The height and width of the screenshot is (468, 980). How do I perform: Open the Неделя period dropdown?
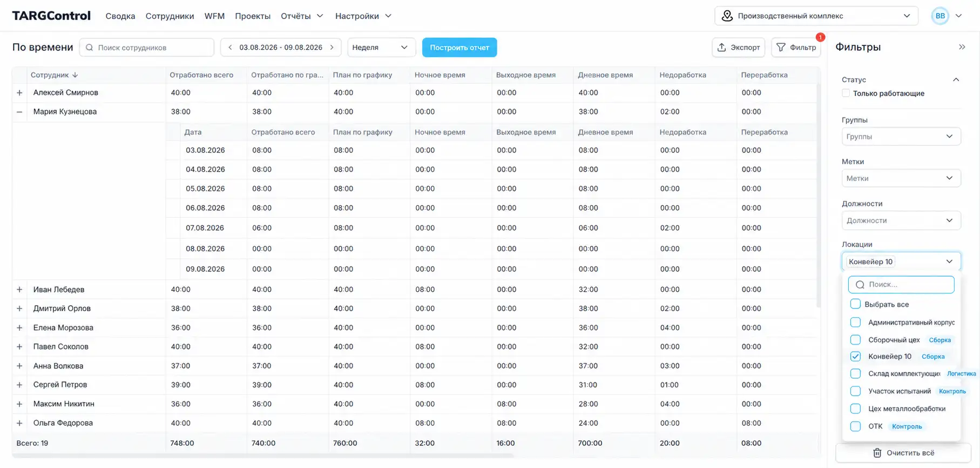pos(381,48)
